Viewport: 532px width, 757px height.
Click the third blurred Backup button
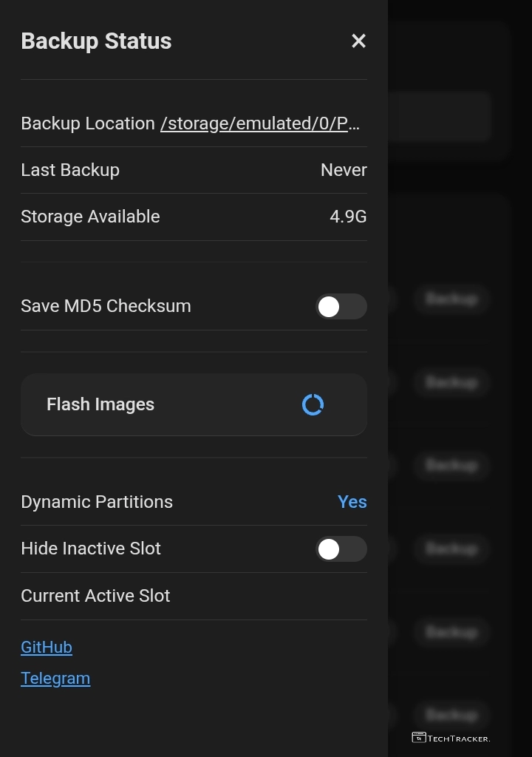point(451,465)
